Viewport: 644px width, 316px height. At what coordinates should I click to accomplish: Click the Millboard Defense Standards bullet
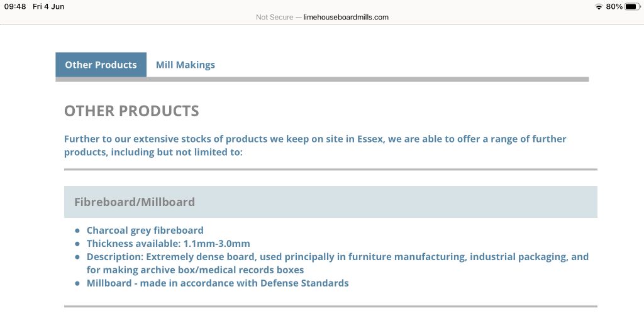(x=218, y=283)
